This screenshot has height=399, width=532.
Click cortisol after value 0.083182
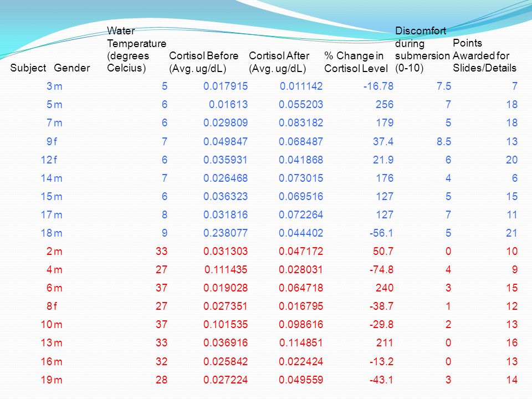(301, 123)
